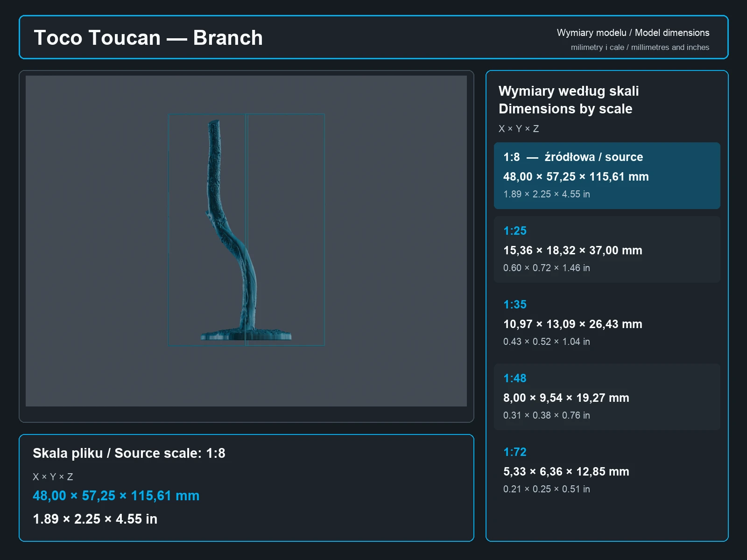The image size is (747, 560).
Task: Select the 1:48 scale label
Action: click(x=514, y=378)
